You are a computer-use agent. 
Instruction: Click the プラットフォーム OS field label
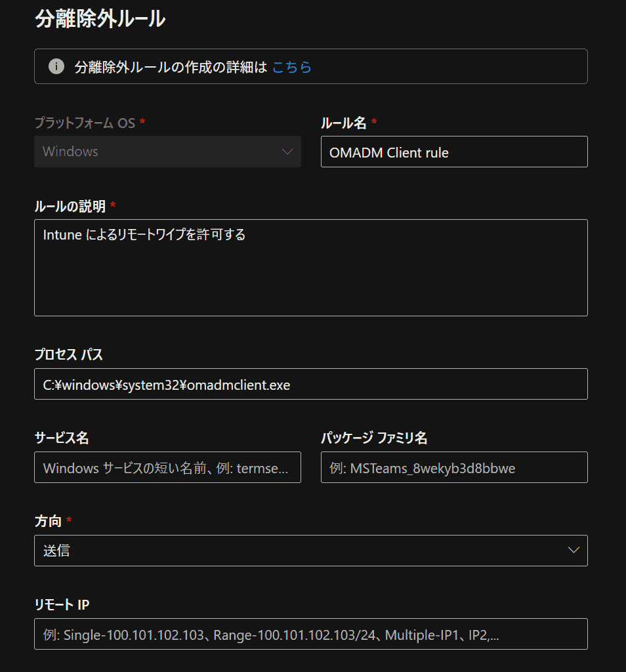click(x=85, y=123)
